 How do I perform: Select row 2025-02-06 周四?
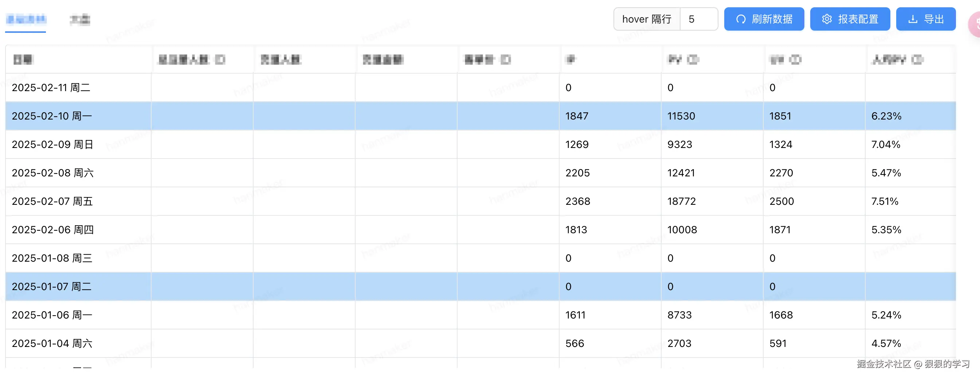[x=481, y=230]
